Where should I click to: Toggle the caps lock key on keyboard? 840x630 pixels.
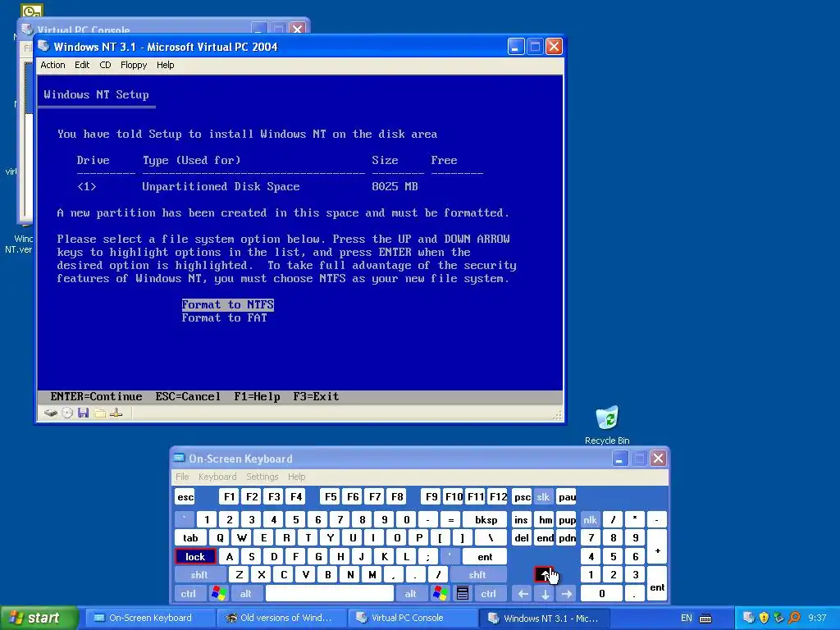click(x=195, y=557)
